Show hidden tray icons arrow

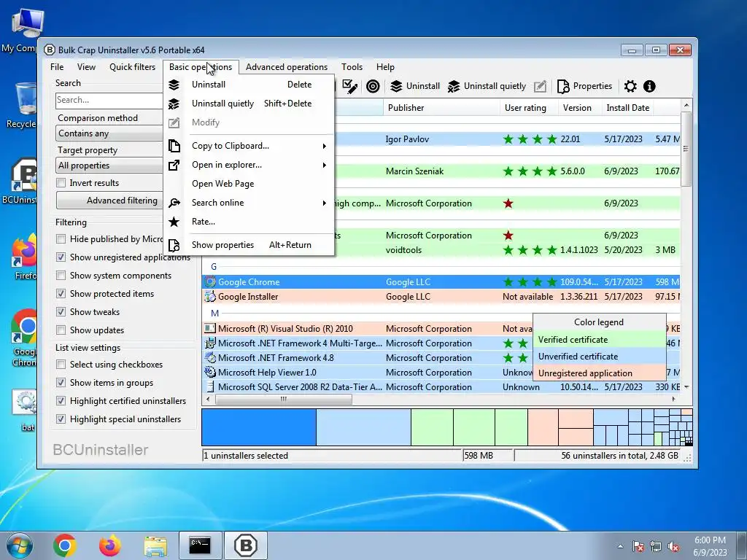pyautogui.click(x=620, y=547)
